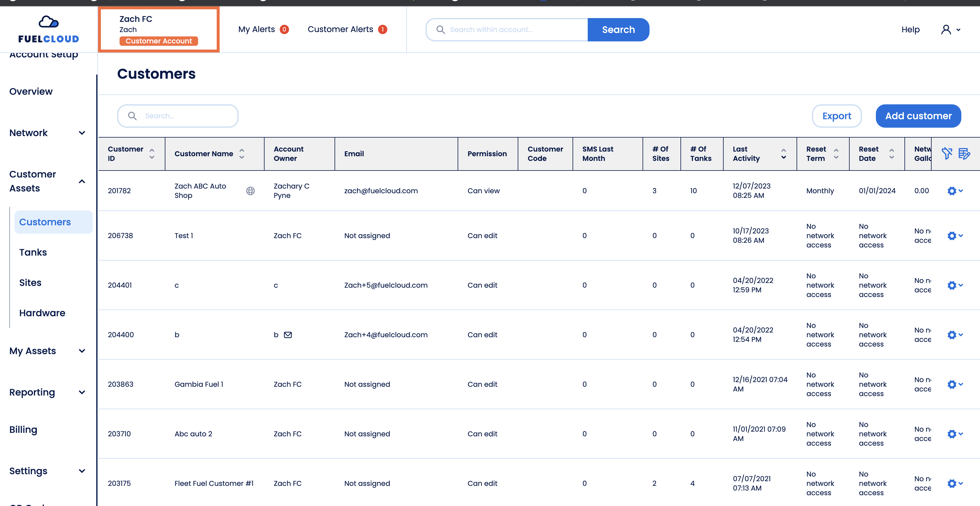Click the Email column header
This screenshot has width=980, height=506.
[396, 154]
